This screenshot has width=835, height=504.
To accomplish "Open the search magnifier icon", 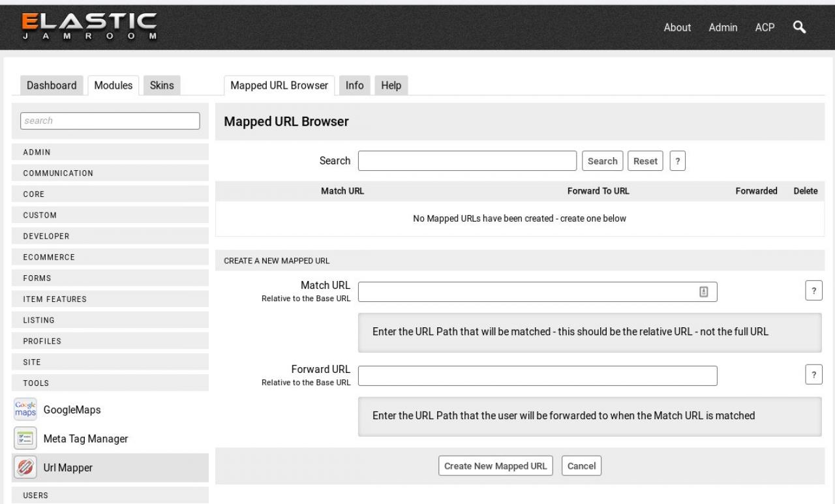I will (x=799, y=27).
